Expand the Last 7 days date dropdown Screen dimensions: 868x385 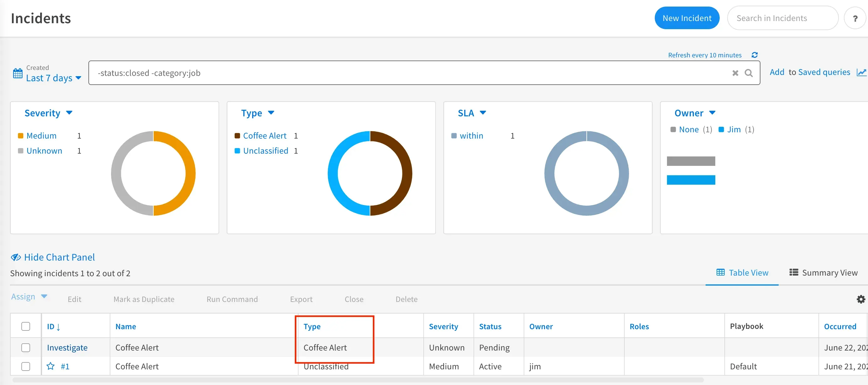tap(54, 78)
